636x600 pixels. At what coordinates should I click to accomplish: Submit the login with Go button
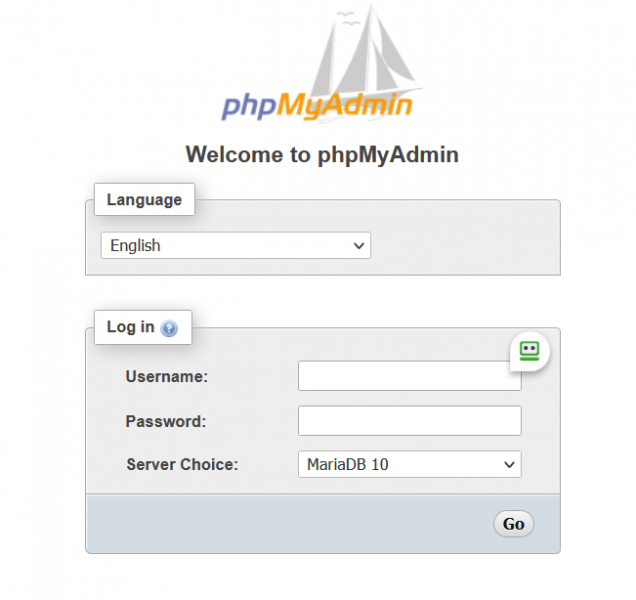coord(514,524)
